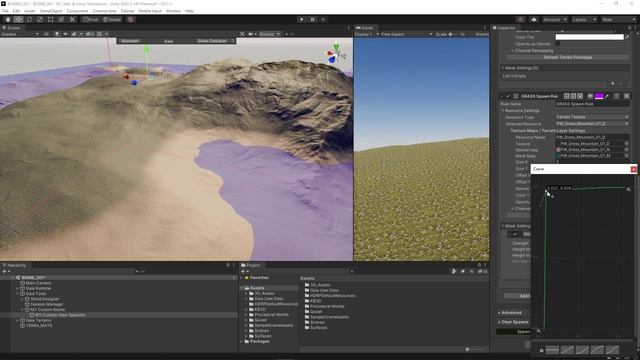640x360 pixels.
Task: Open the File menu
Action: [5, 11]
